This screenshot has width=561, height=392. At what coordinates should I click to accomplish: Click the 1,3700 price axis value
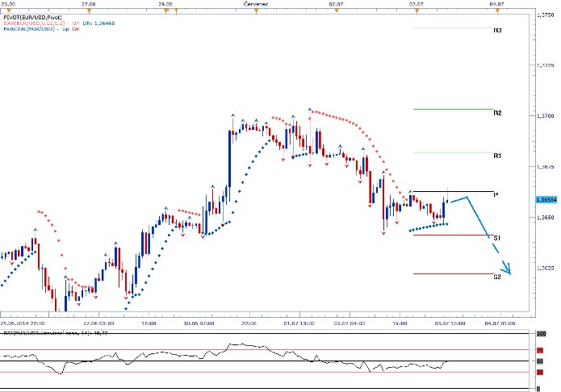tap(545, 116)
